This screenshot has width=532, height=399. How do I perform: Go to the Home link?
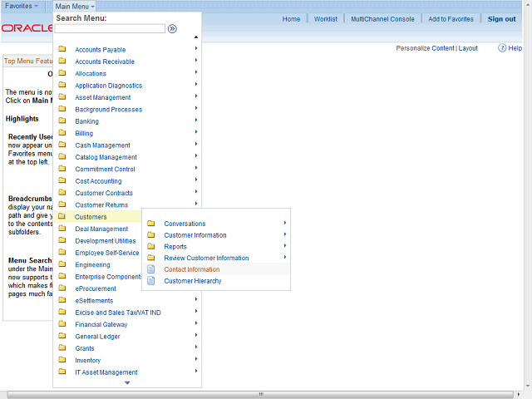291,19
